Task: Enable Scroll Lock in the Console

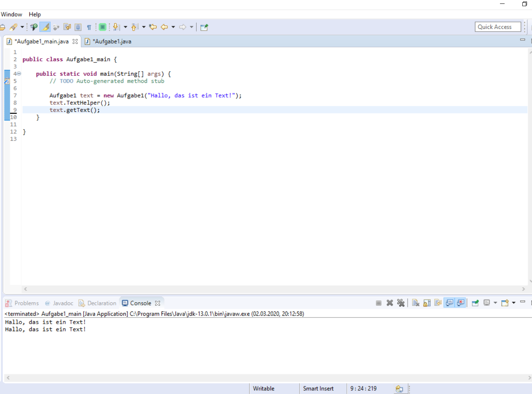Action: point(427,303)
